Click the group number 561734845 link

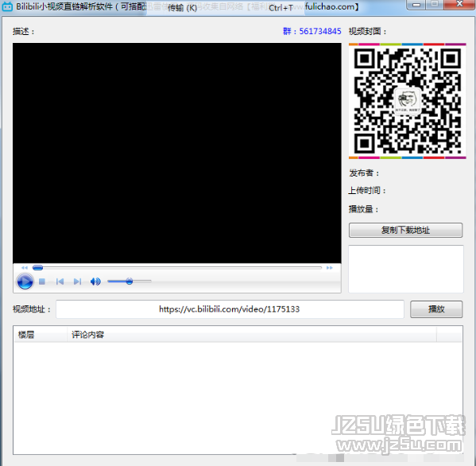(312, 31)
